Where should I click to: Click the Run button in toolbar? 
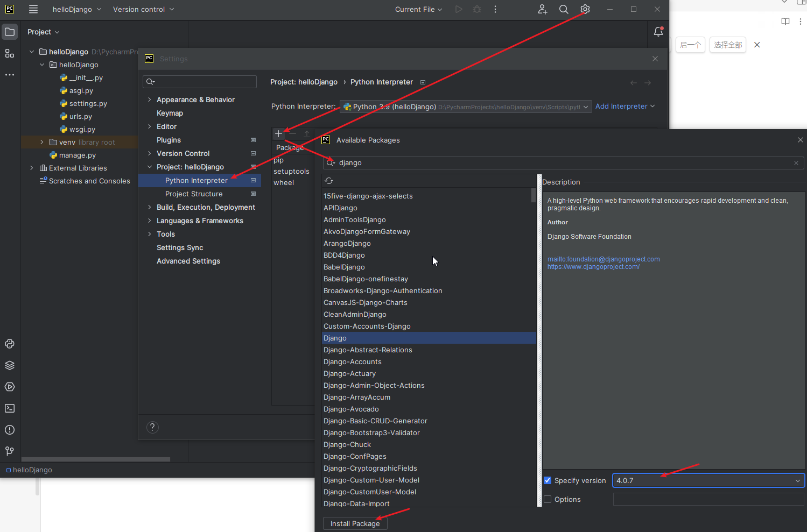[x=459, y=9]
